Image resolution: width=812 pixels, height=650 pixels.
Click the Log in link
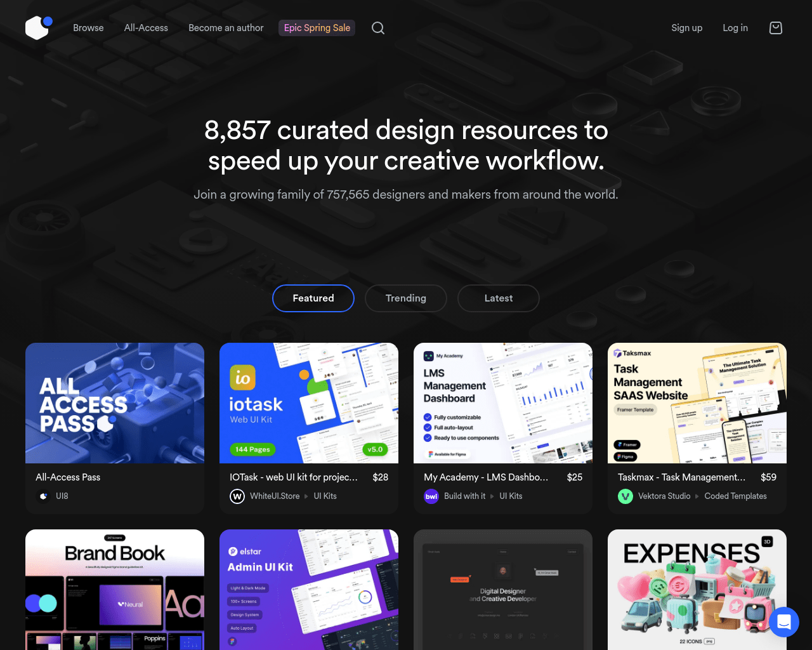point(735,28)
